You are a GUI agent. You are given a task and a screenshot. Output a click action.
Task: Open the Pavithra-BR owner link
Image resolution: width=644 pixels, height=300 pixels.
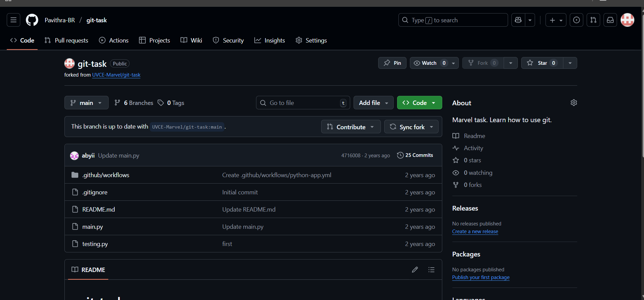coord(60,20)
